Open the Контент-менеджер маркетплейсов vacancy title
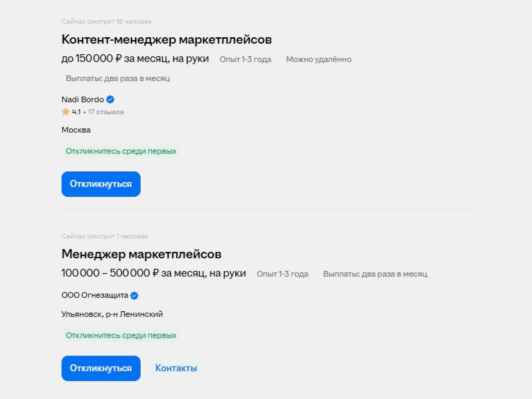The height and width of the screenshot is (399, 532). pyautogui.click(x=167, y=40)
